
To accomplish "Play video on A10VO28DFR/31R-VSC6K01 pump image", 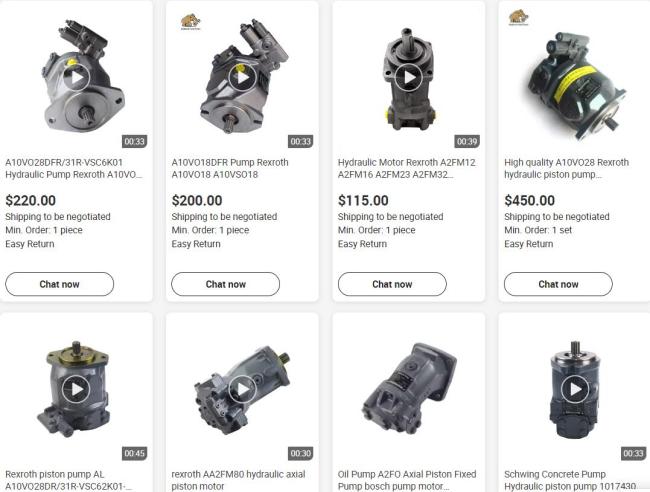I will [77, 78].
